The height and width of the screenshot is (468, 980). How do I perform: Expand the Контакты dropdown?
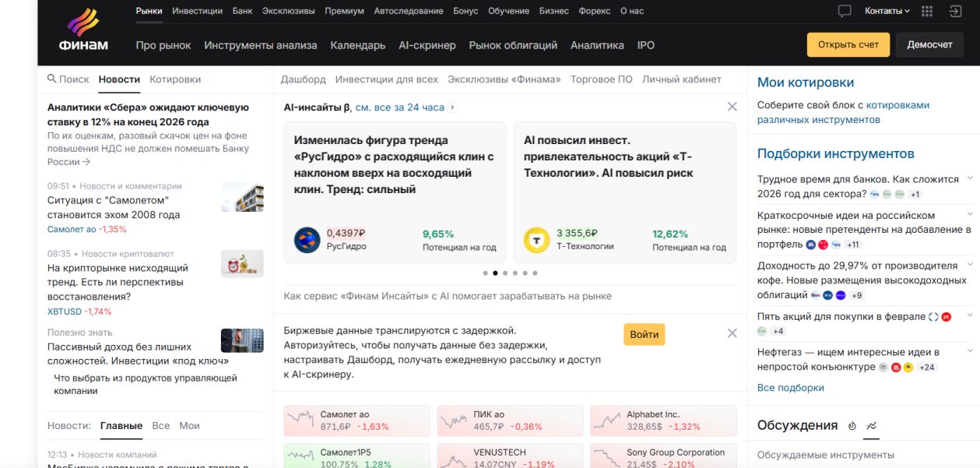point(887,11)
